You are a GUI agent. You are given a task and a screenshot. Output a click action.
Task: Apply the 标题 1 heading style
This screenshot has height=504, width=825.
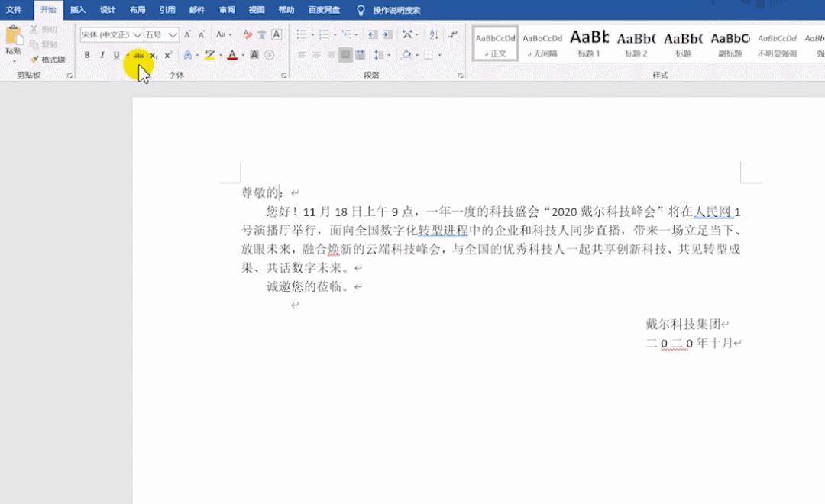click(589, 42)
